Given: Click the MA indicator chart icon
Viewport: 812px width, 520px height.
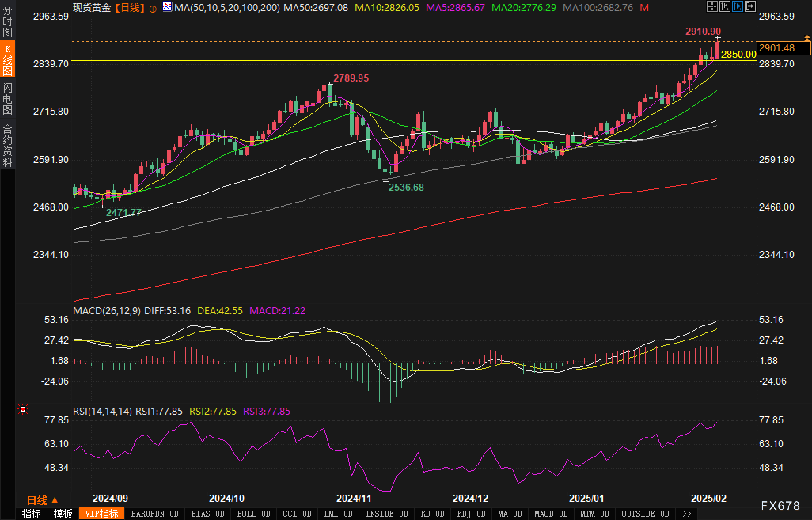Looking at the screenshot, I should click(x=167, y=7).
